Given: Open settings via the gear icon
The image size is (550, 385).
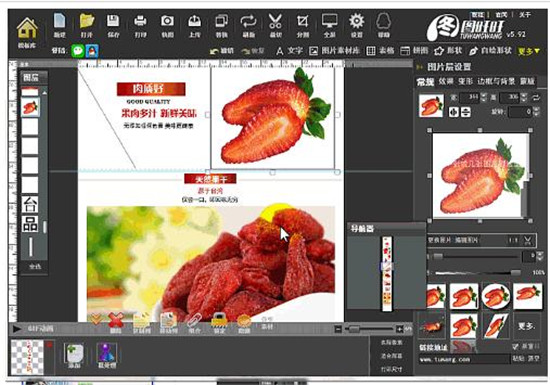Looking at the screenshot, I should [356, 25].
